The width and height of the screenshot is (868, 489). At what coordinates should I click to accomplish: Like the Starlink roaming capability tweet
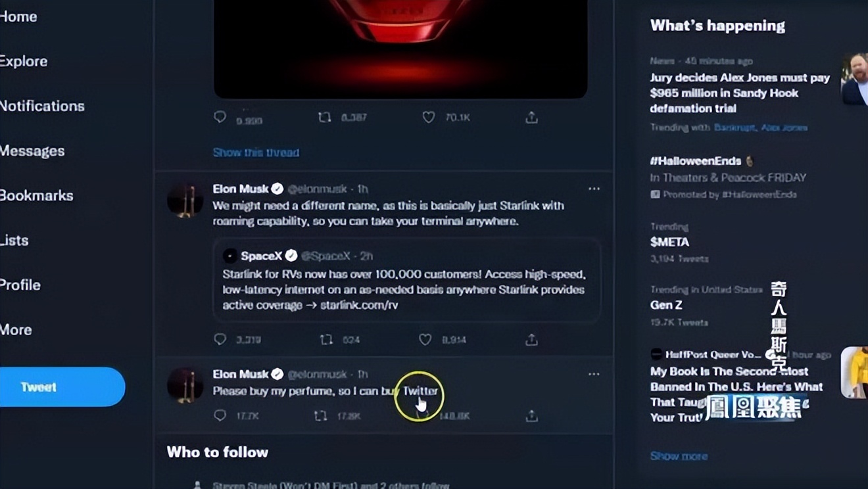pos(425,339)
